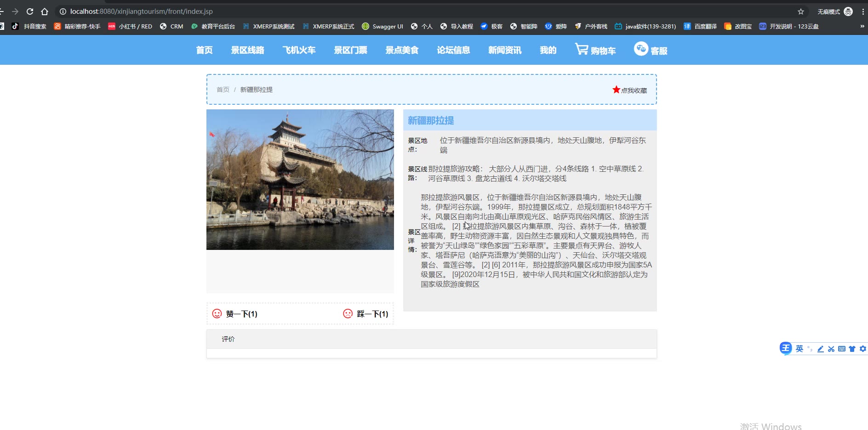The width and height of the screenshot is (868, 430).
Task: Click the 踩一下(1) dislike button
Action: point(366,314)
